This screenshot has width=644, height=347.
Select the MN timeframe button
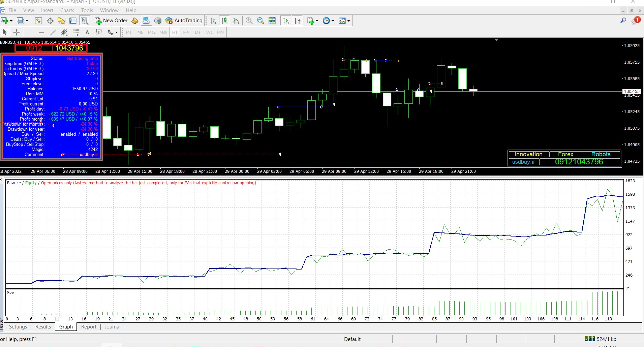point(220,32)
